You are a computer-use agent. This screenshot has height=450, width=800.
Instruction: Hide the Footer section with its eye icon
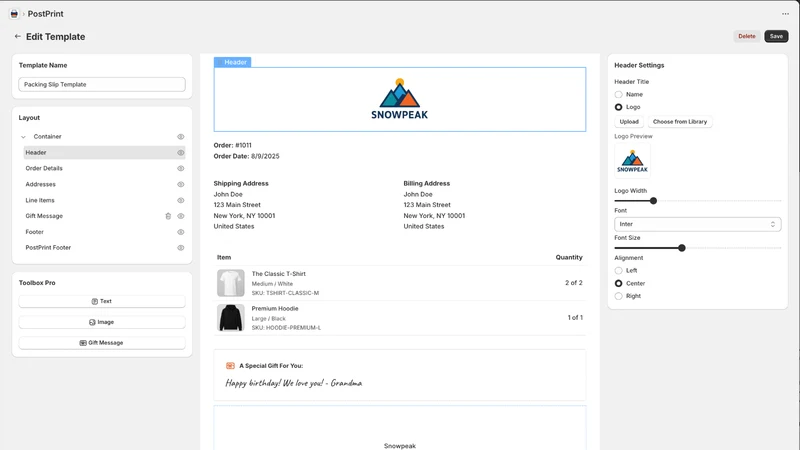click(181, 232)
